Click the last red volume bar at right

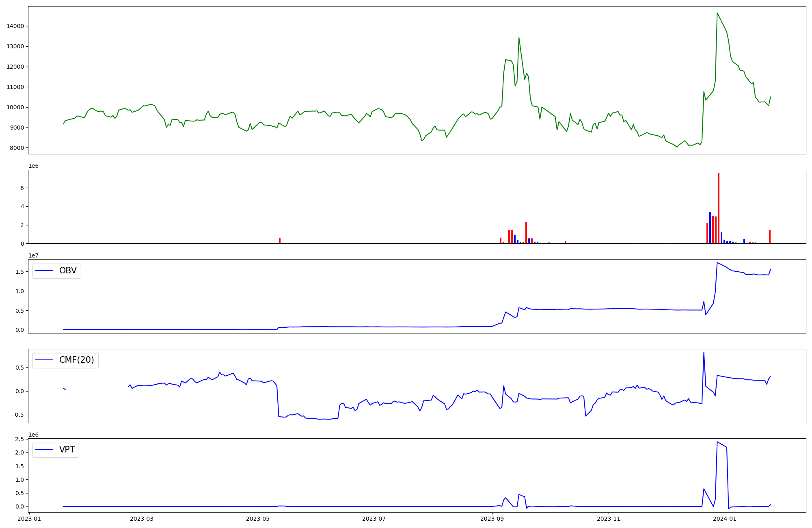pos(769,237)
